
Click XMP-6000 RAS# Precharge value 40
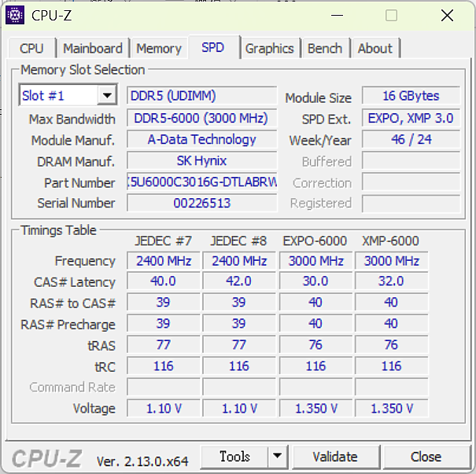tap(392, 324)
